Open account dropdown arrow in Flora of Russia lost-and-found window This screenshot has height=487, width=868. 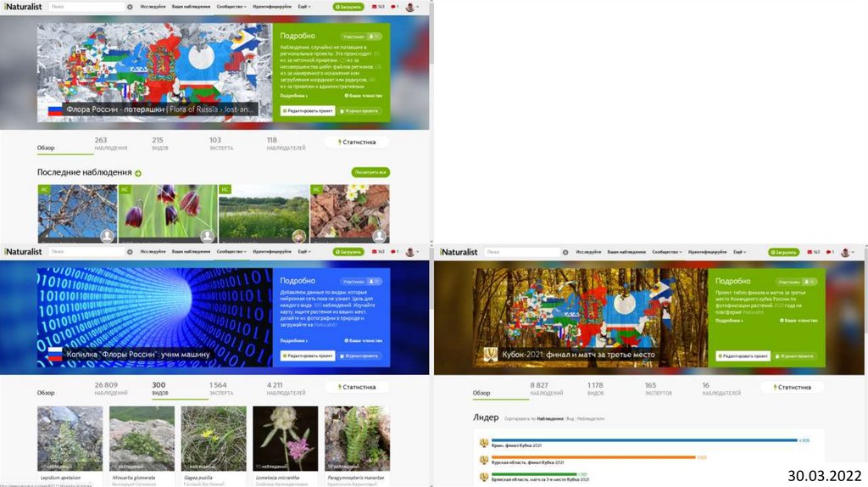[x=417, y=7]
